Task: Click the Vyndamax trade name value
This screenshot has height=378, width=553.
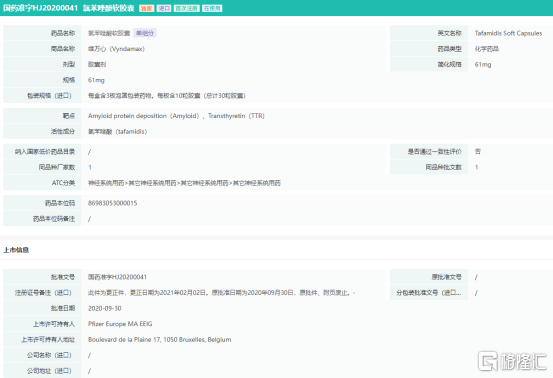Action: 116,49
